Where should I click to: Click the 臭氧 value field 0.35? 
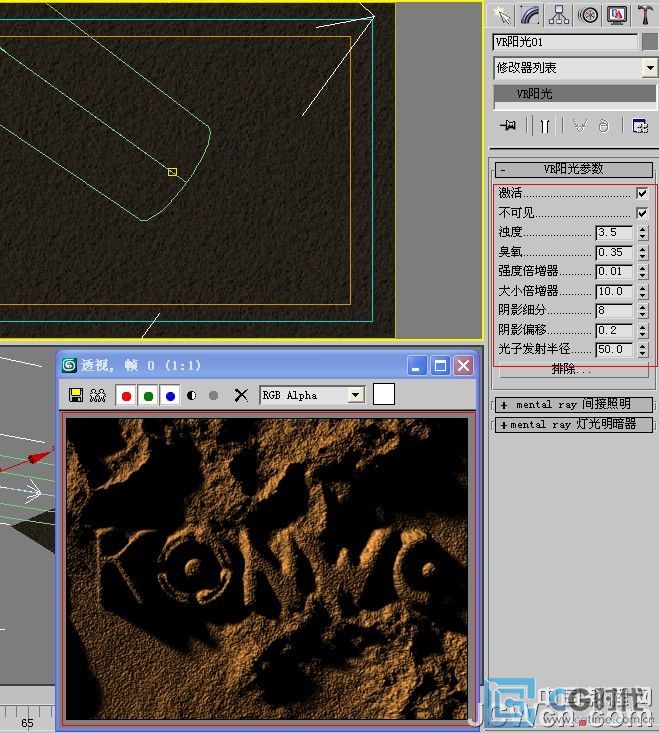point(615,252)
